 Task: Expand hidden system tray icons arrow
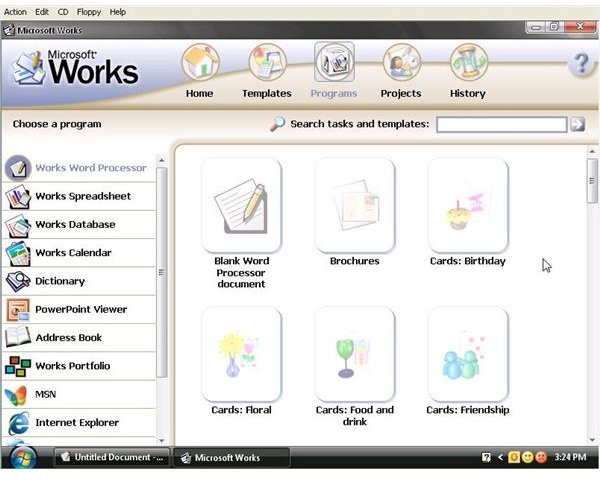[x=500, y=457]
